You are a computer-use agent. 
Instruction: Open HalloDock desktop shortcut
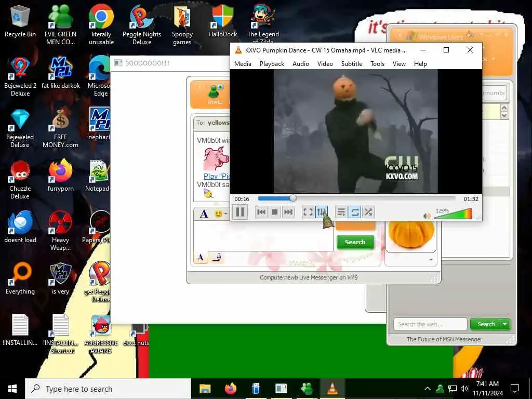pyautogui.click(x=222, y=21)
